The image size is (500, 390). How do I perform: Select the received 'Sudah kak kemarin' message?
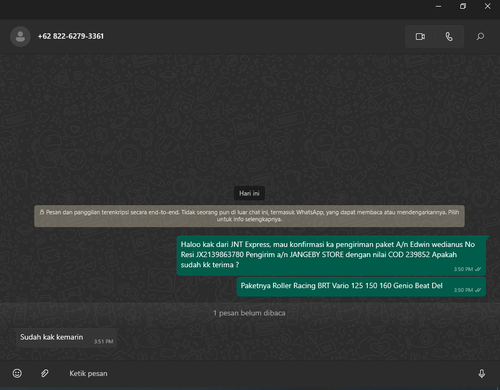[x=66, y=338]
